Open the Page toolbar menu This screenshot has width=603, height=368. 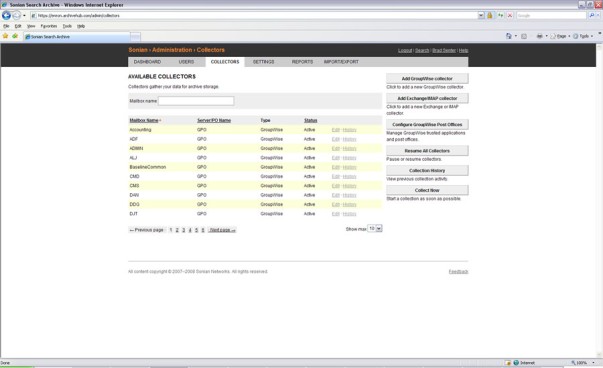[x=560, y=36]
